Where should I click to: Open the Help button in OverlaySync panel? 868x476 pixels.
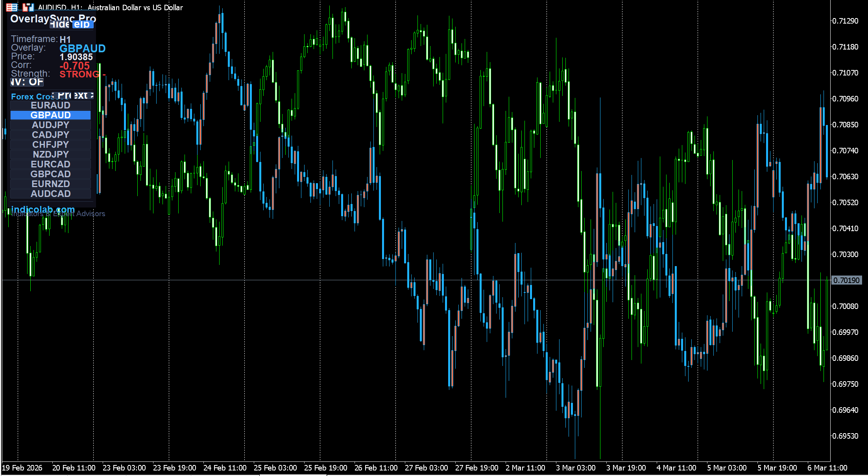pos(82,24)
